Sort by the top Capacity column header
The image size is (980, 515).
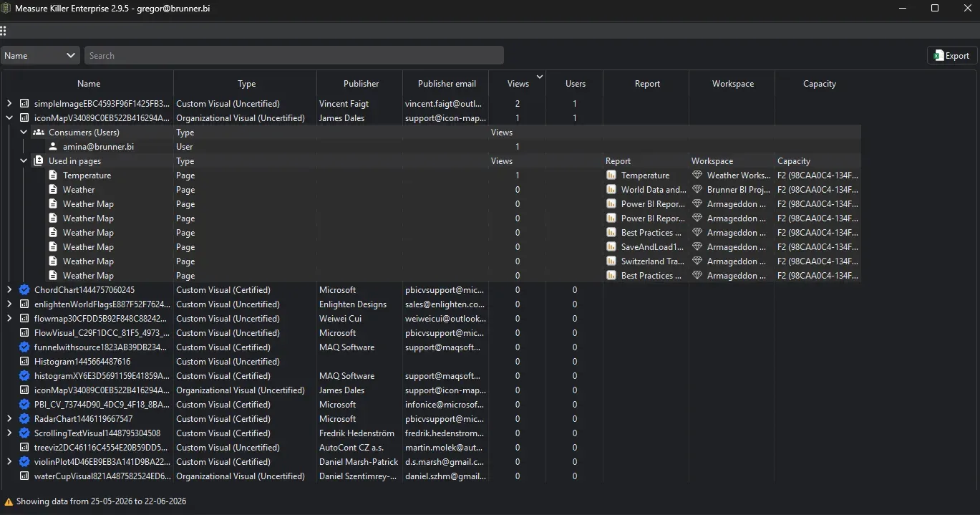pos(820,84)
